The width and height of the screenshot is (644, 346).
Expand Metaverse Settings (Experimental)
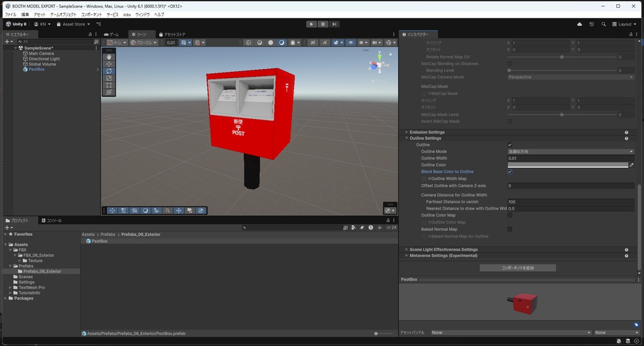click(x=407, y=255)
